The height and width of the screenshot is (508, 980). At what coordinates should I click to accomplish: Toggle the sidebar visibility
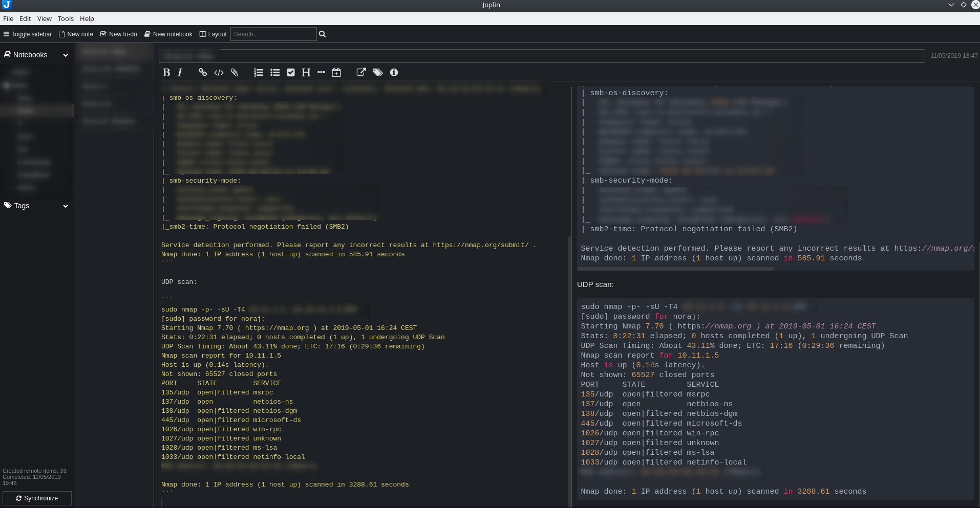[27, 34]
